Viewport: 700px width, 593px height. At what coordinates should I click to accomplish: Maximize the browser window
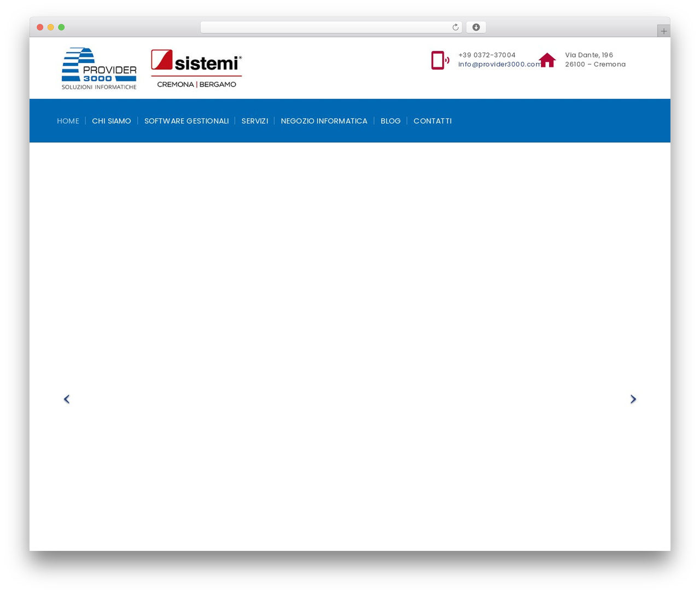[x=61, y=27]
